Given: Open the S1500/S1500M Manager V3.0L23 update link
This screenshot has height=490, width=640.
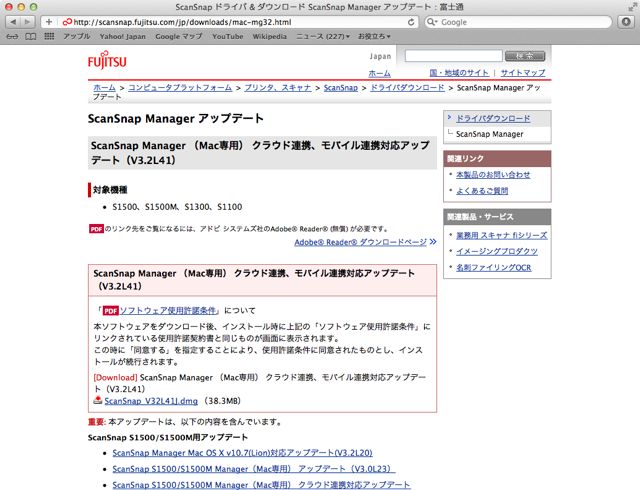Looking at the screenshot, I should pyautogui.click(x=253, y=469).
